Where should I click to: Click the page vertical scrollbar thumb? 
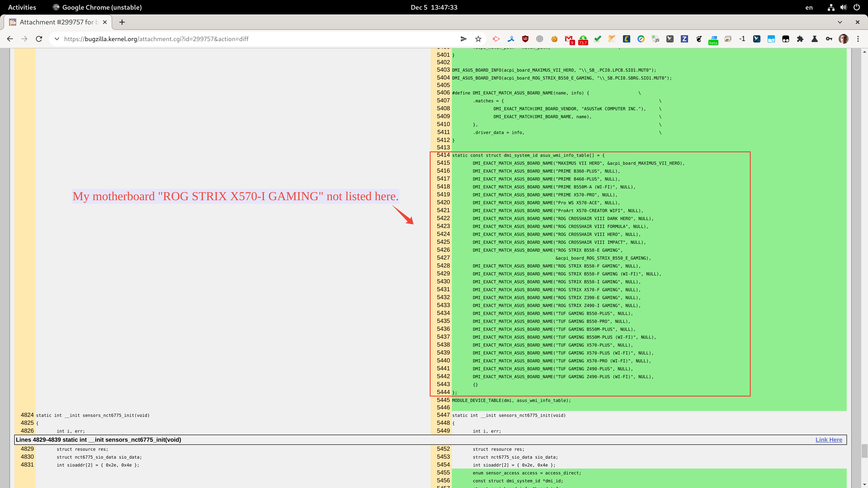(x=864, y=451)
